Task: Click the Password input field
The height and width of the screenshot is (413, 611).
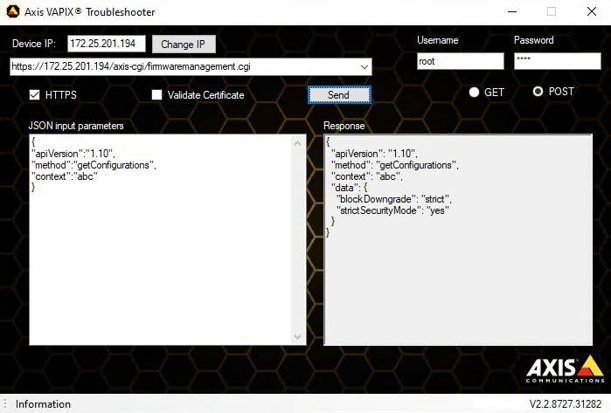Action: coord(557,61)
